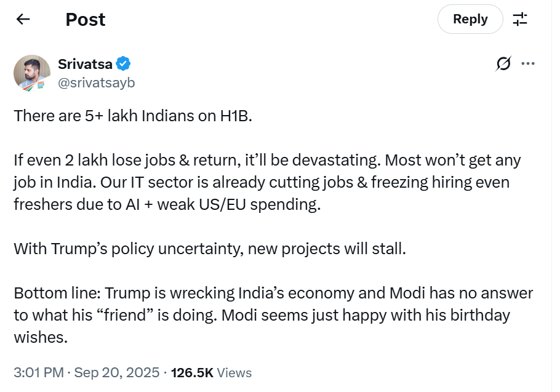Screen dimensions: 560x392
Task: Go back using the left arrow
Action: coord(23,19)
